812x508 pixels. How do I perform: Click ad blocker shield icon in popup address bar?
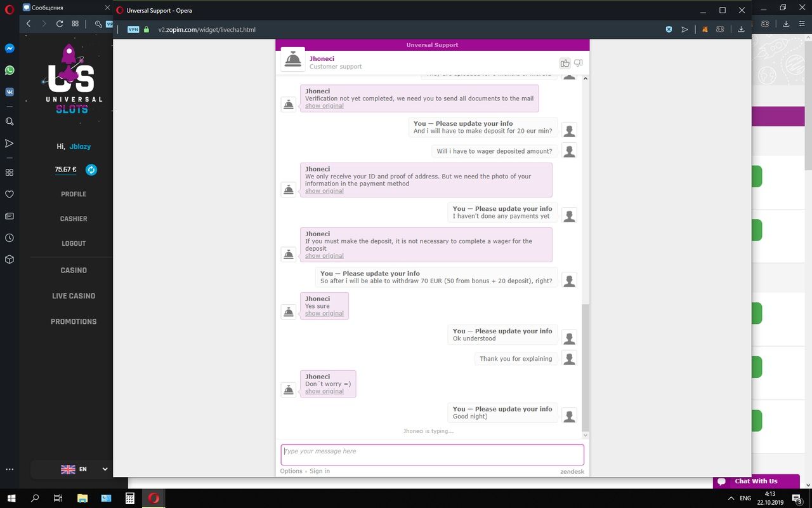tap(669, 29)
